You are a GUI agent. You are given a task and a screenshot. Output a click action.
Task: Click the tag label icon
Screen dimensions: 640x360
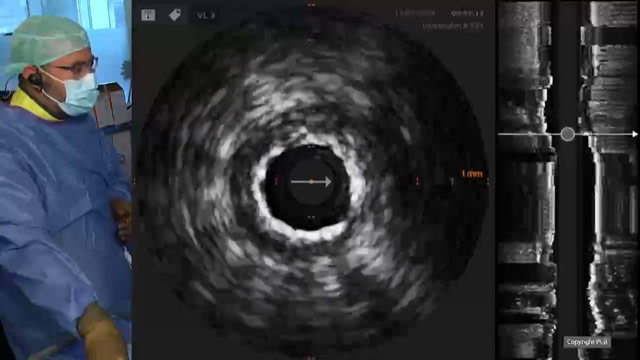(175, 15)
